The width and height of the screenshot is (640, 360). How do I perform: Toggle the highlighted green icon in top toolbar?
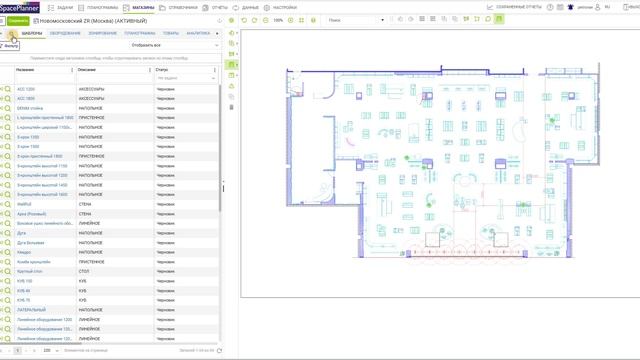click(499, 19)
